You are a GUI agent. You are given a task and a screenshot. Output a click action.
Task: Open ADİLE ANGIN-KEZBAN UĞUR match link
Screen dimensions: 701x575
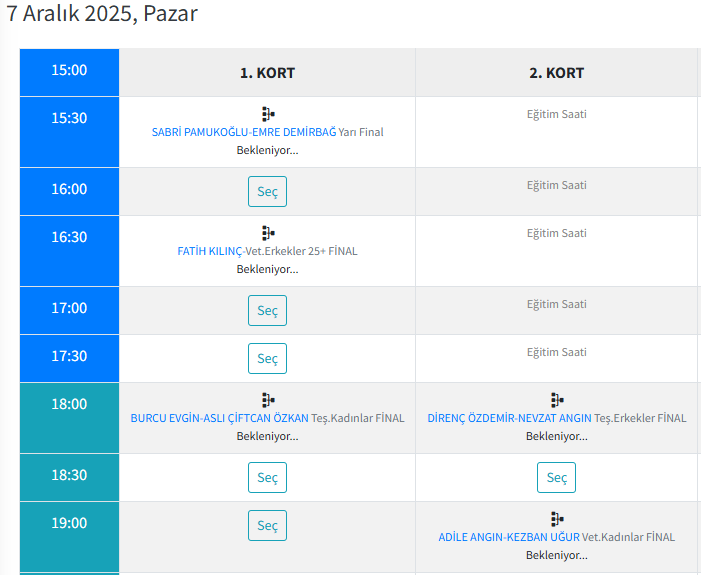(x=508, y=537)
